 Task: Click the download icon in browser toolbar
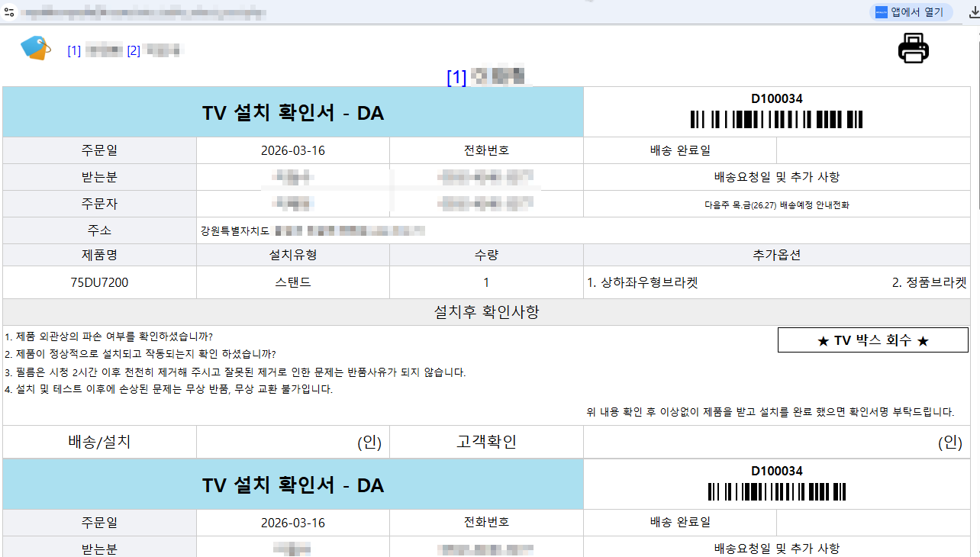click(x=973, y=12)
